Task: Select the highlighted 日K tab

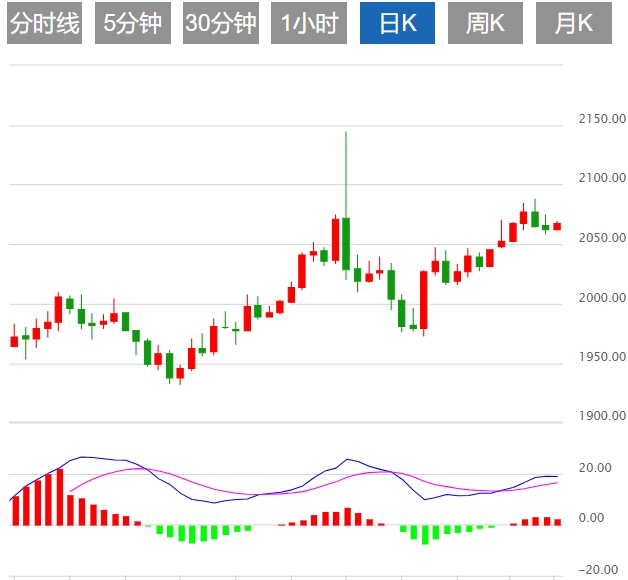Action: [397, 23]
